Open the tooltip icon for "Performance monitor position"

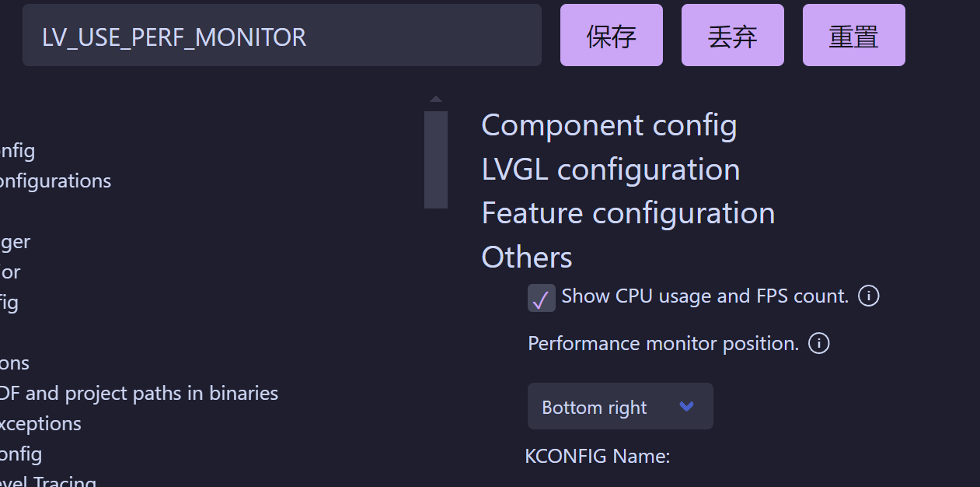point(818,343)
